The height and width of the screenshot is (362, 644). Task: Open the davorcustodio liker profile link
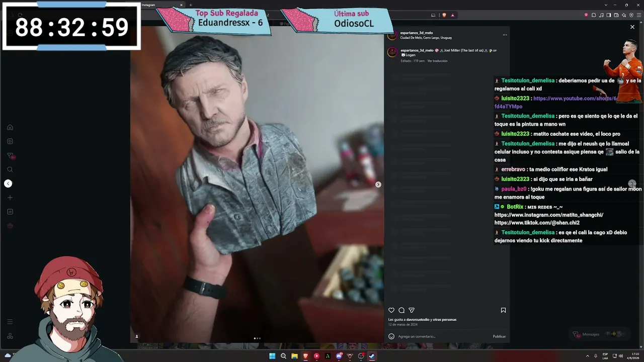point(418,320)
